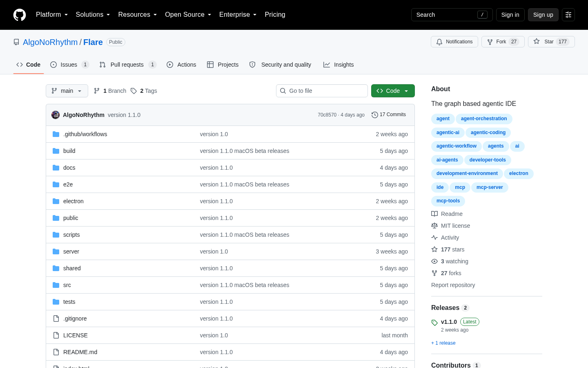Open the Projects tab
Viewport: 588px width, 368px height.
point(223,65)
